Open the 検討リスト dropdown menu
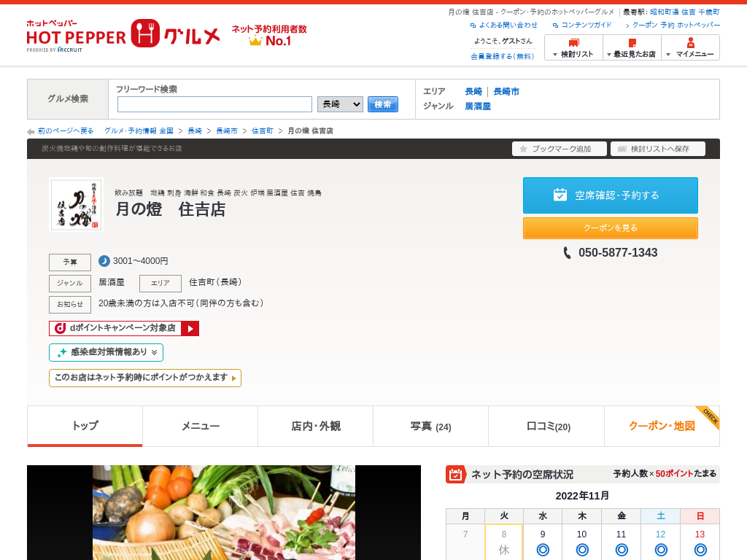 tap(573, 47)
